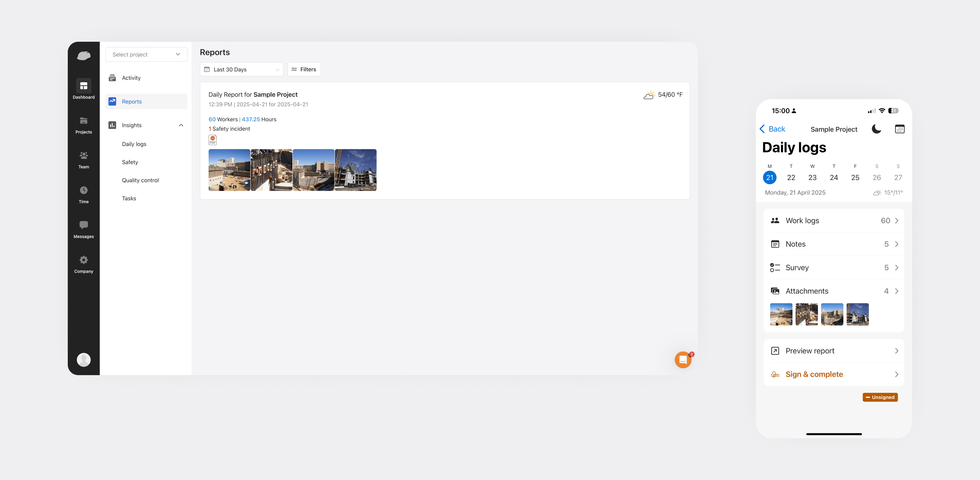
Task: Open the Last 30 Days date dropdown
Action: pyautogui.click(x=242, y=69)
